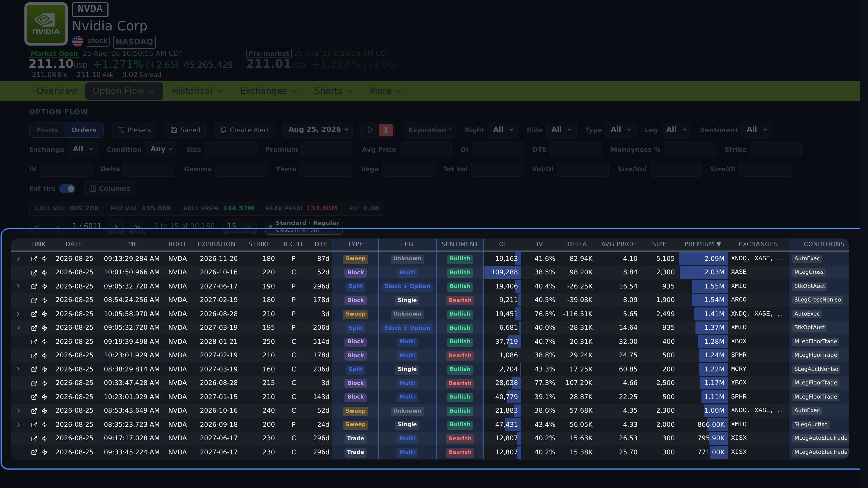Screen dimensions: 868x488
Task: Open external link for 09:13:29.284 AM row
Action: pos(34,259)
